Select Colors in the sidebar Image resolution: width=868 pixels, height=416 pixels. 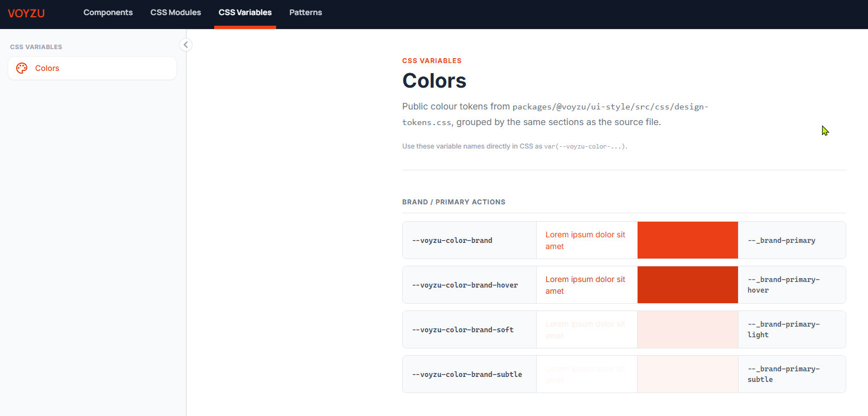[x=92, y=68]
